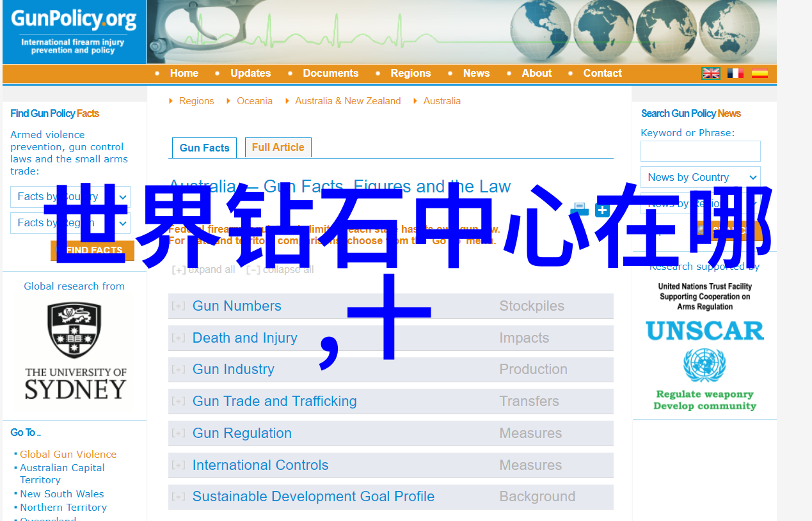The height and width of the screenshot is (521, 812).
Task: Click the 'Impacts' label
Action: [524, 338]
